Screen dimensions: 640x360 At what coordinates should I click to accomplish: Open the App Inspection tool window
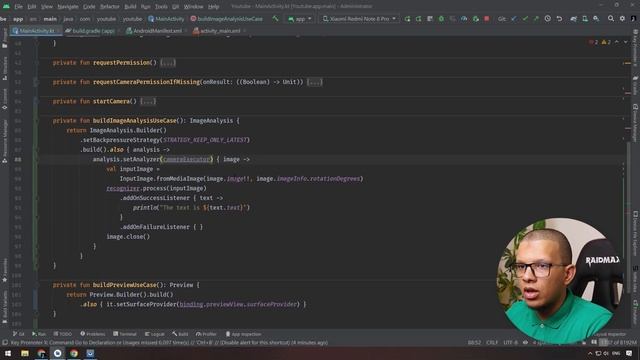coord(243,334)
